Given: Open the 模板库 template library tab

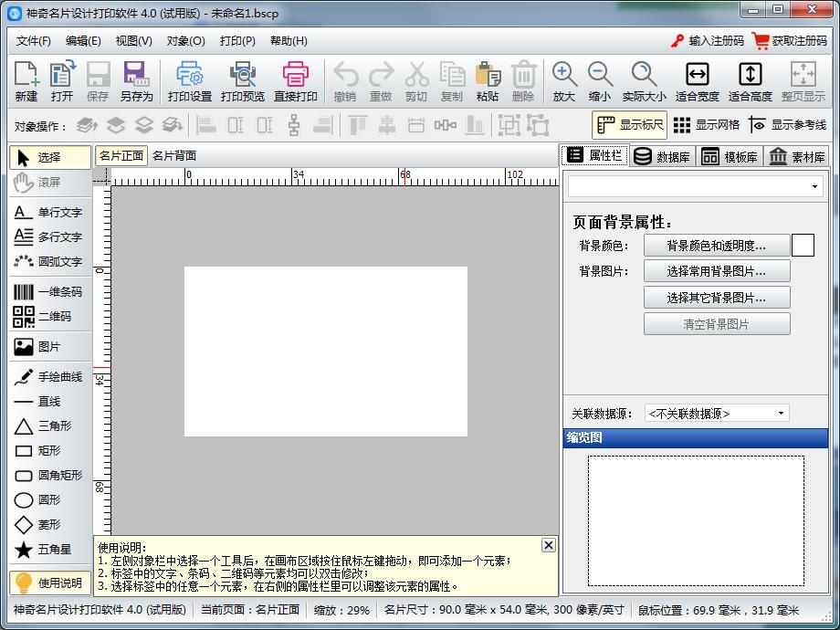Looking at the screenshot, I should [730, 156].
